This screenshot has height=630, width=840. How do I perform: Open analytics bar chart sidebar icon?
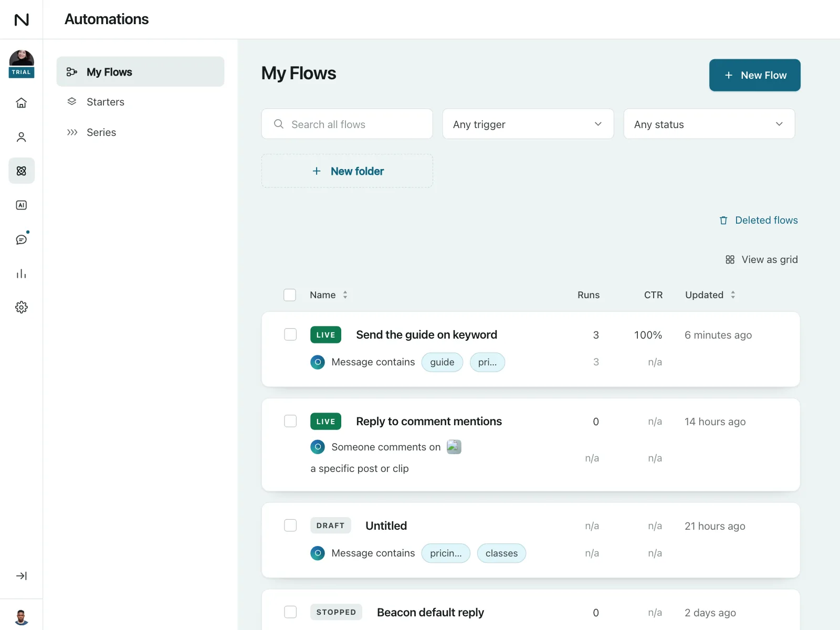tap(22, 274)
